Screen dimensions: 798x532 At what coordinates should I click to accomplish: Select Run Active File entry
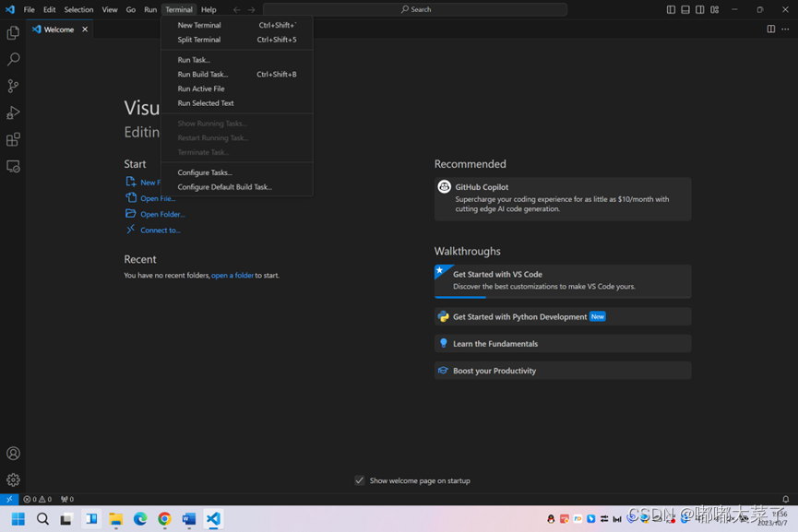click(237, 89)
